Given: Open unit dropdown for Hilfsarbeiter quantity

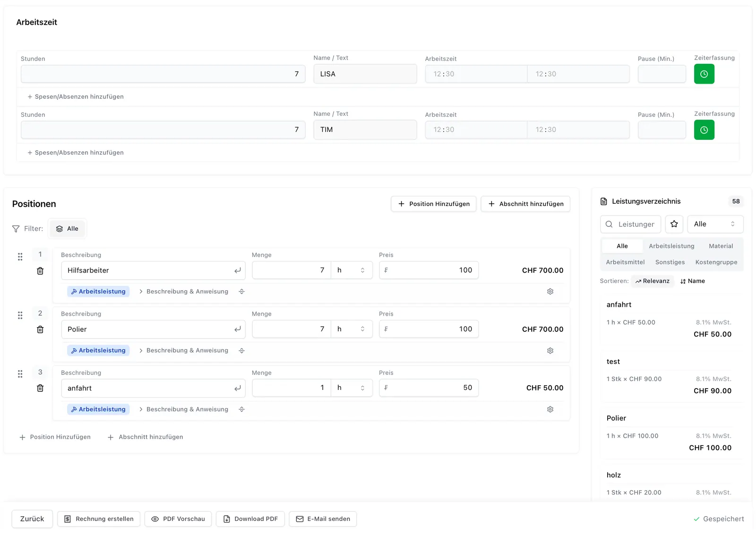Looking at the screenshot, I should 352,270.
